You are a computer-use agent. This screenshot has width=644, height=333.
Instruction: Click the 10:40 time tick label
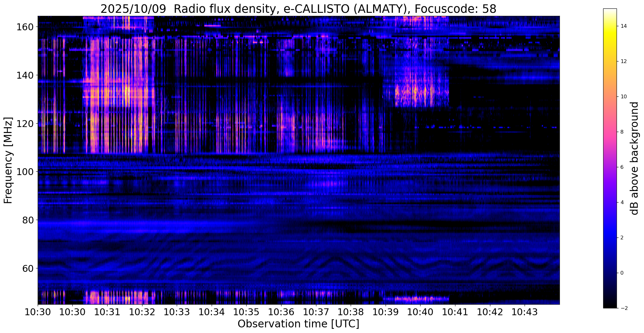420,312
